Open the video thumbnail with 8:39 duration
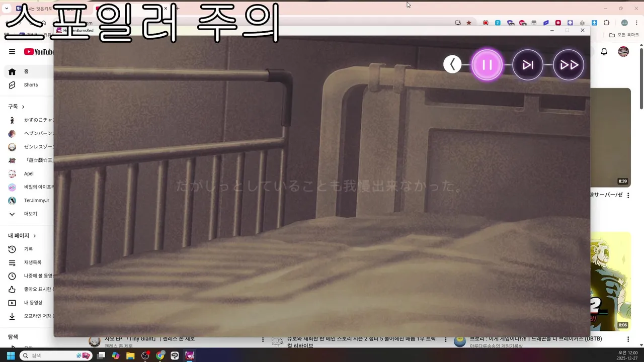Viewport: 644px width, 362px height. tap(610, 137)
